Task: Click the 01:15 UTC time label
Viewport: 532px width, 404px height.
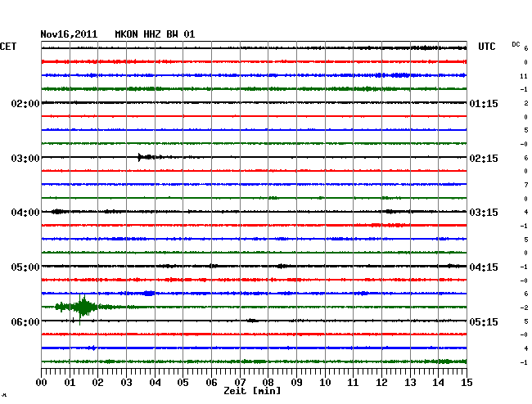Action: [x=484, y=103]
